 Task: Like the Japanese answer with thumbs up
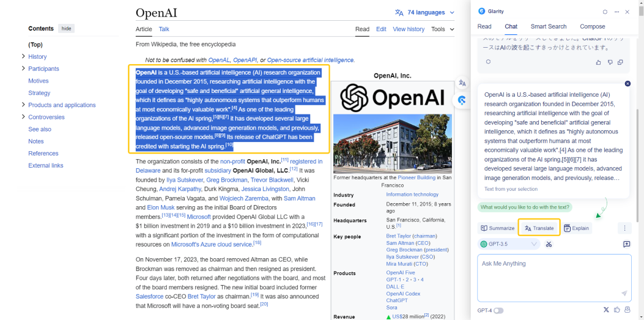599,62
